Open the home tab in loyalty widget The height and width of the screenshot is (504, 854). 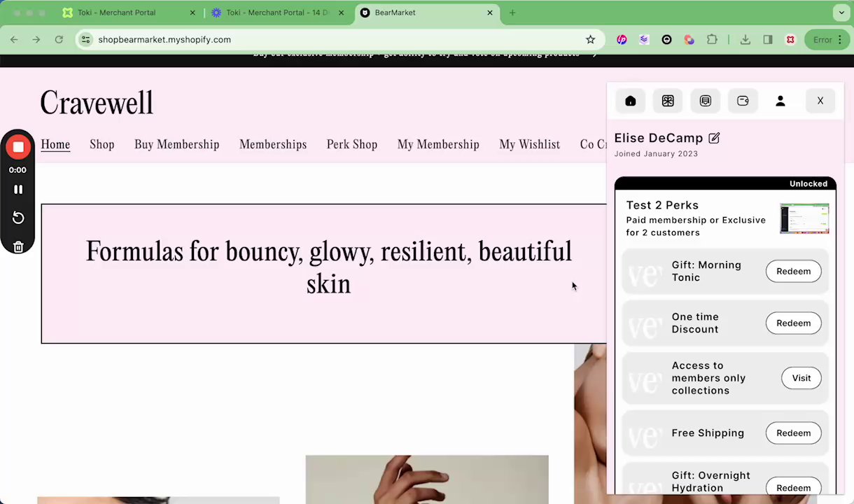[x=630, y=101]
